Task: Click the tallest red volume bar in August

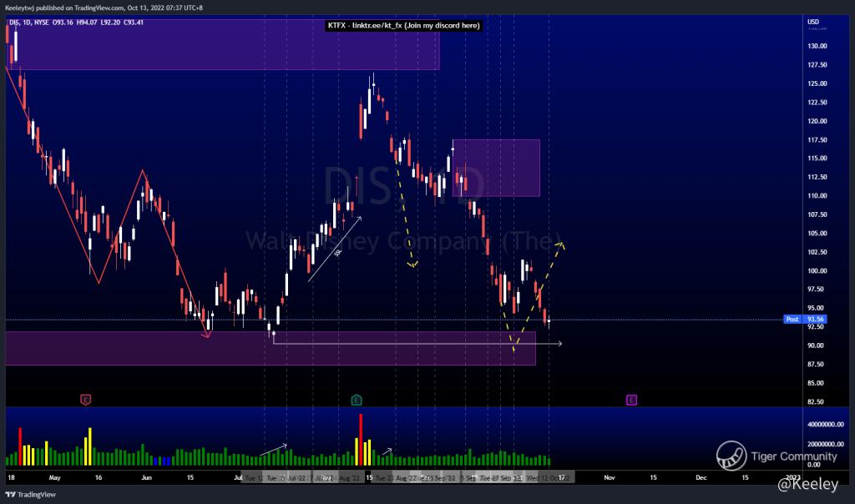Action: pyautogui.click(x=361, y=440)
